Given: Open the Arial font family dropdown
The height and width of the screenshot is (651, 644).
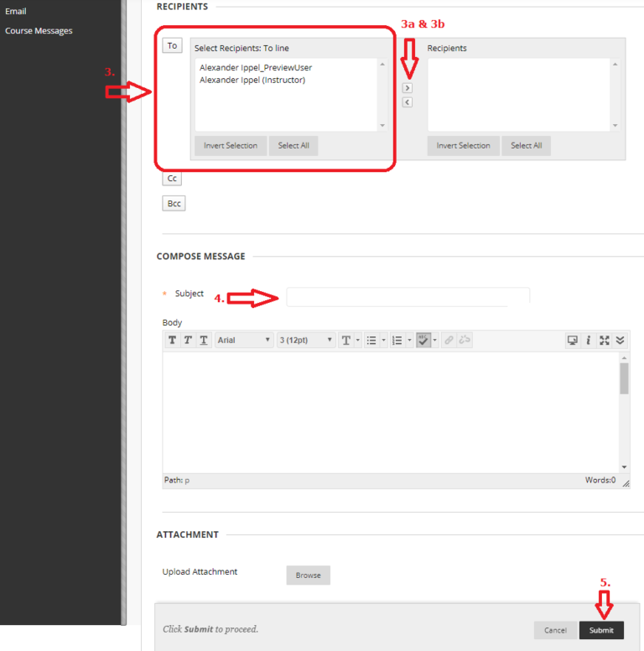Looking at the screenshot, I should (244, 341).
